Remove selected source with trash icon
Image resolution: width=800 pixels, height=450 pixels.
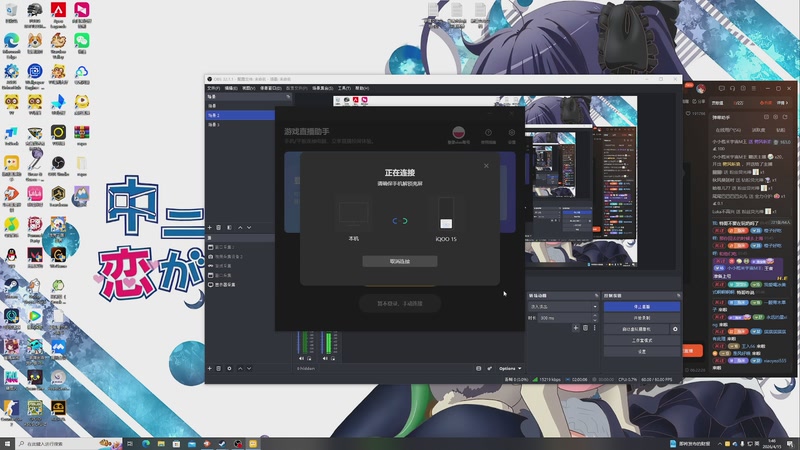click(x=219, y=368)
